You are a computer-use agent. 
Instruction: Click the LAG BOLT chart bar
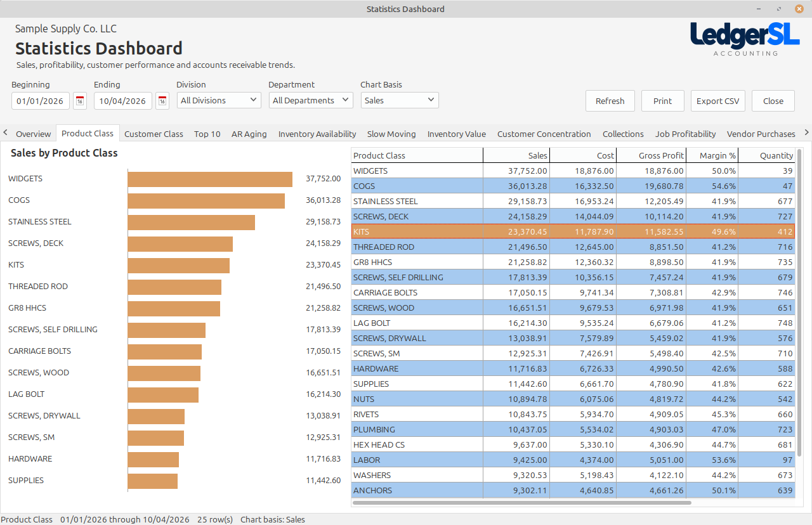[163, 394]
